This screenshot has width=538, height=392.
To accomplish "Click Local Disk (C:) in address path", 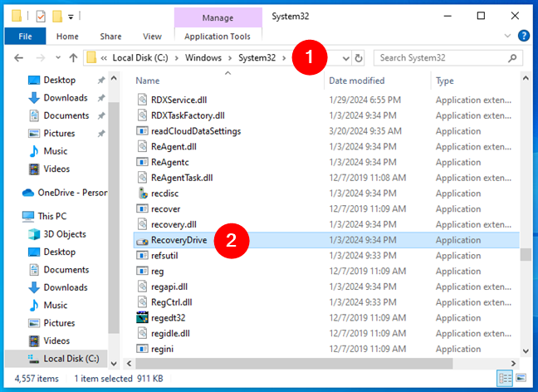I will (140, 57).
